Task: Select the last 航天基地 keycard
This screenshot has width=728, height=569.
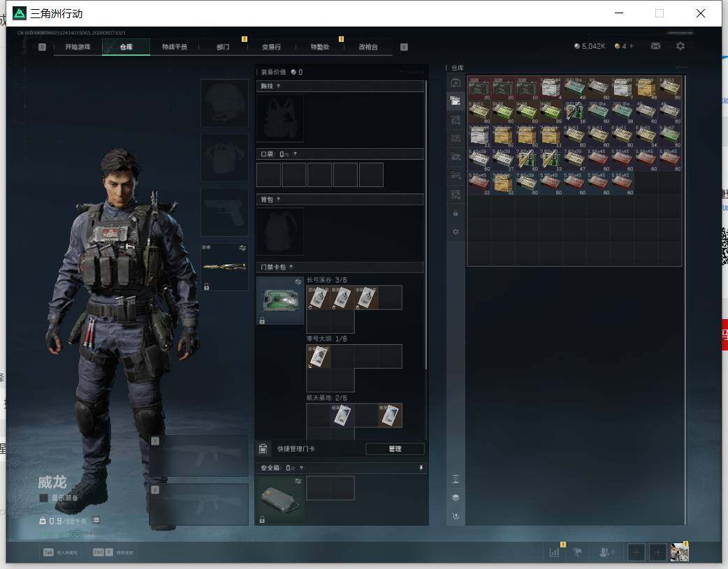Action: click(390, 415)
